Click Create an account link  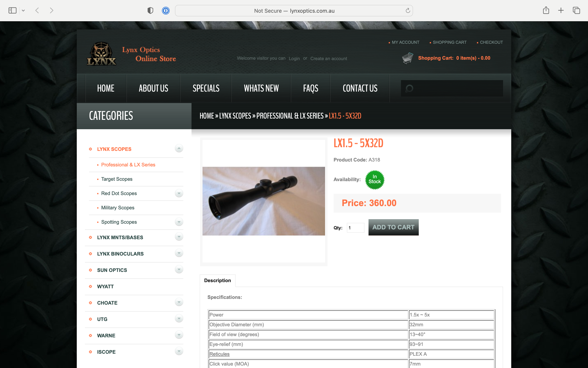(329, 59)
